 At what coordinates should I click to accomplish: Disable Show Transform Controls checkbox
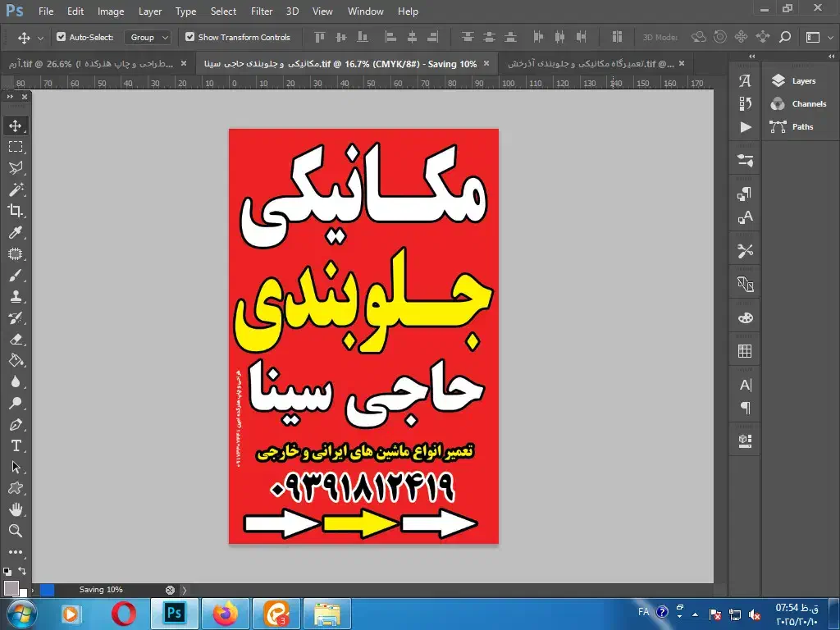coord(189,37)
